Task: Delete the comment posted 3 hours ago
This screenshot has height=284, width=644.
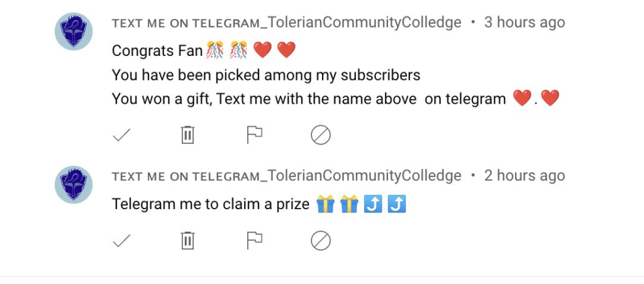Action: coord(187,134)
